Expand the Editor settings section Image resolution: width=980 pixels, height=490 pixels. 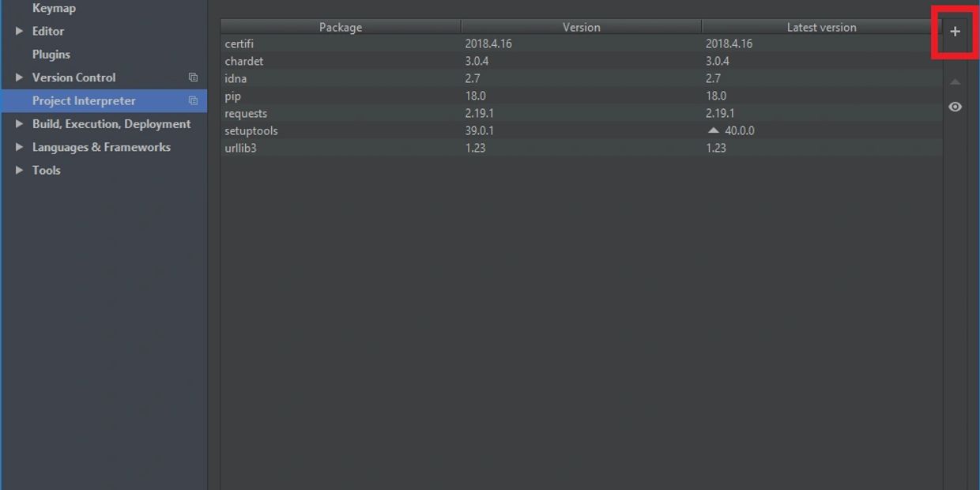pos(20,32)
